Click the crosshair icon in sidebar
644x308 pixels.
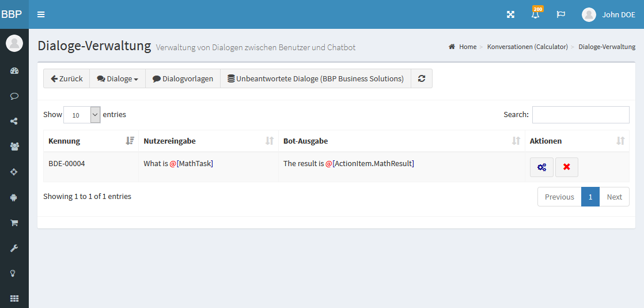point(14,172)
